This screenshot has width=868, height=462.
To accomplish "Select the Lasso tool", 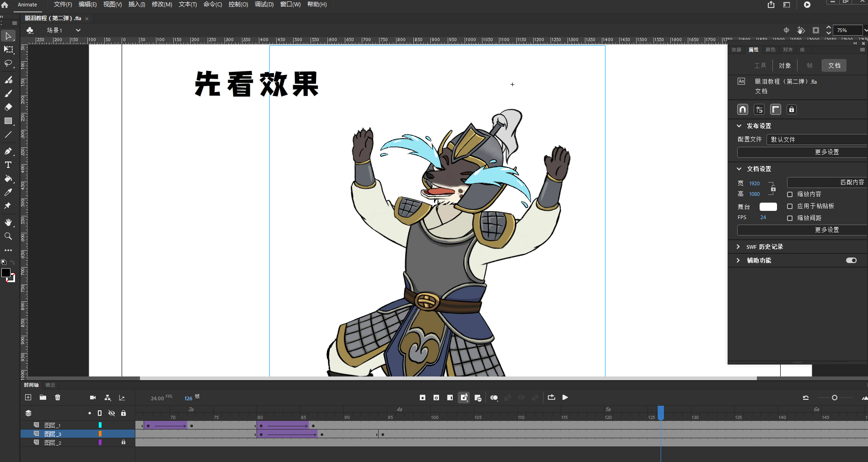I will tap(8, 63).
